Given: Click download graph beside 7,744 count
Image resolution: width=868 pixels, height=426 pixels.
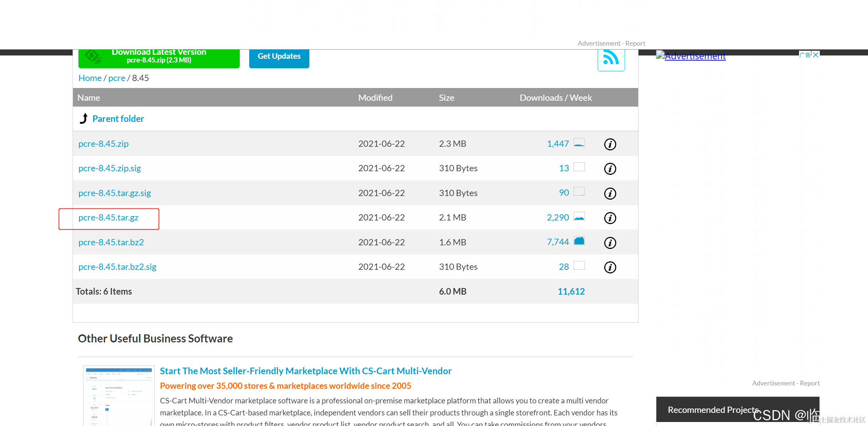Looking at the screenshot, I should [x=579, y=241].
